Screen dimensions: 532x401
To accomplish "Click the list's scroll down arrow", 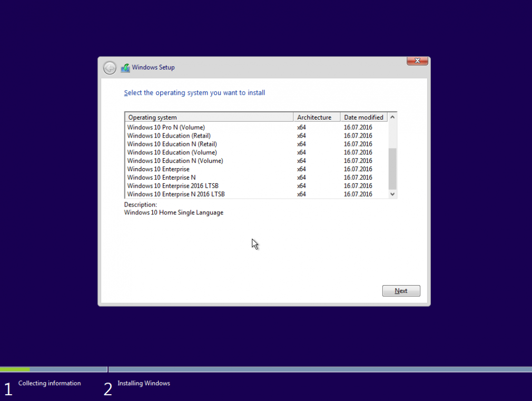I will pos(392,194).
